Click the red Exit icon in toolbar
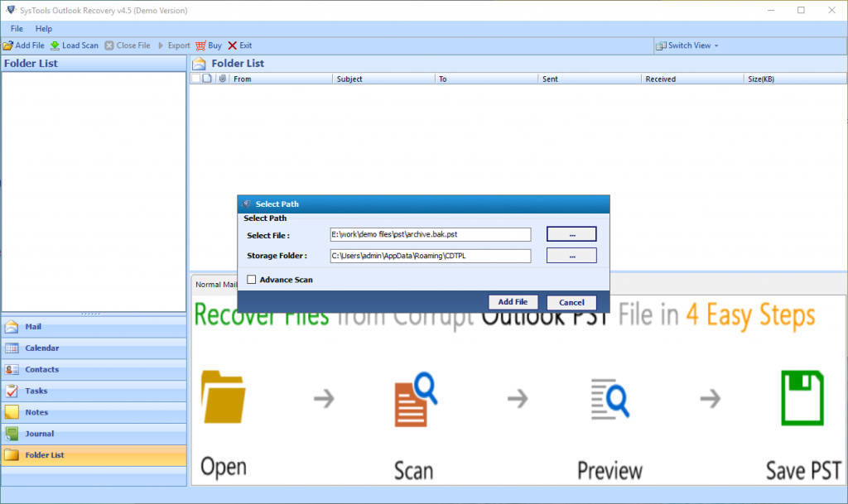848x504 pixels. [x=233, y=46]
